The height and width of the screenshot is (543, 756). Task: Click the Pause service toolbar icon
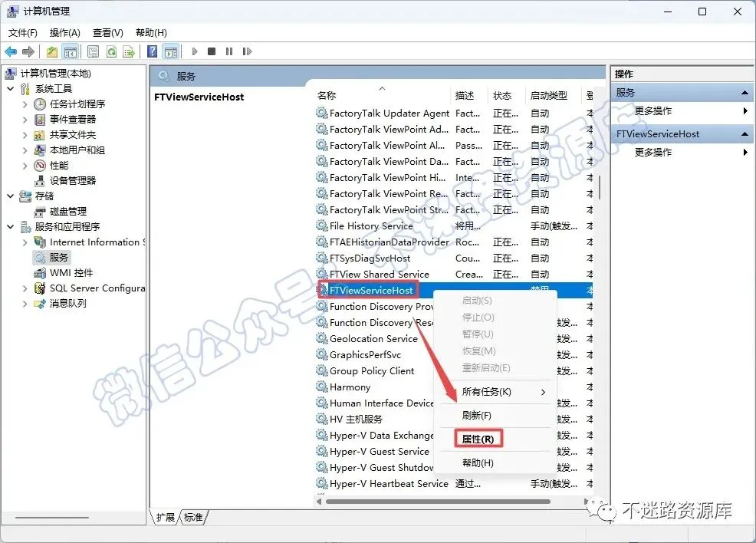[229, 51]
